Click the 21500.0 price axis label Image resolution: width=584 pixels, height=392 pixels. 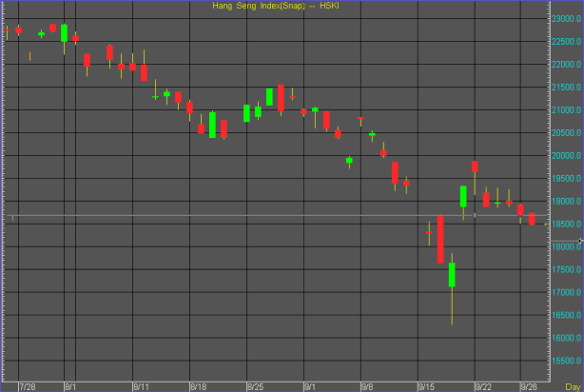566,88
